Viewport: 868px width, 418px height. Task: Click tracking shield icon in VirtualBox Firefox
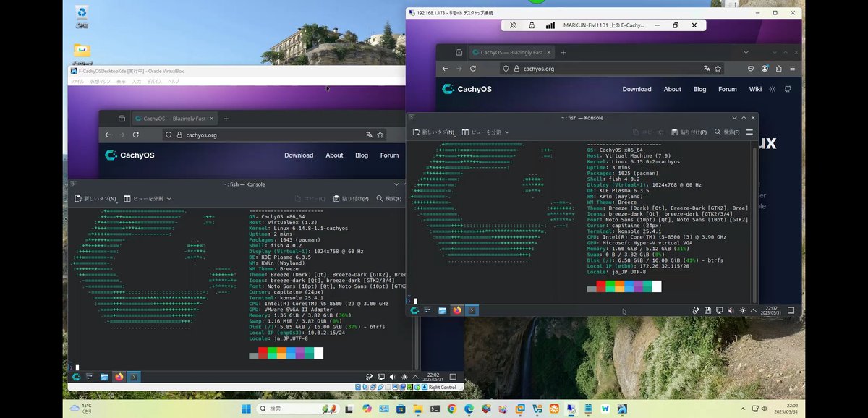(168, 135)
